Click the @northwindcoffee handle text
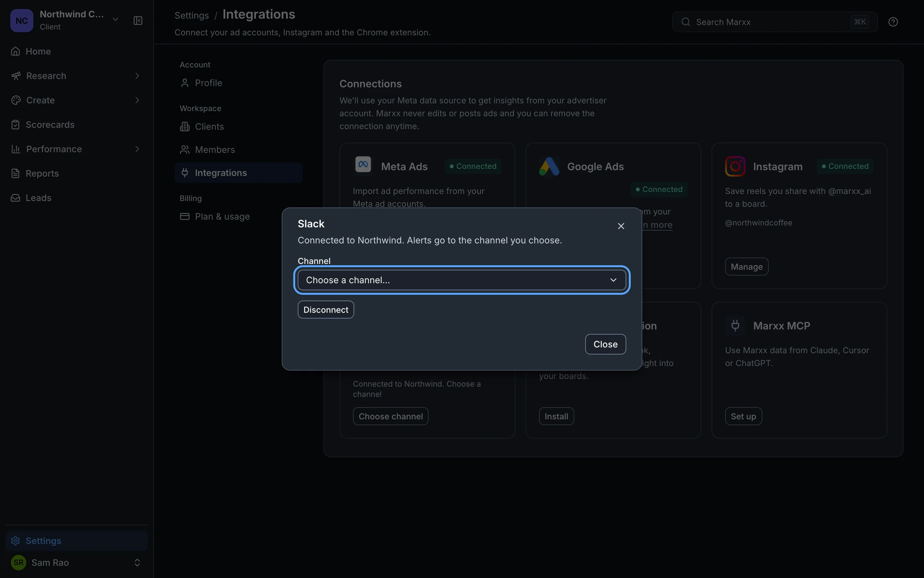The width and height of the screenshot is (924, 578). point(758,223)
